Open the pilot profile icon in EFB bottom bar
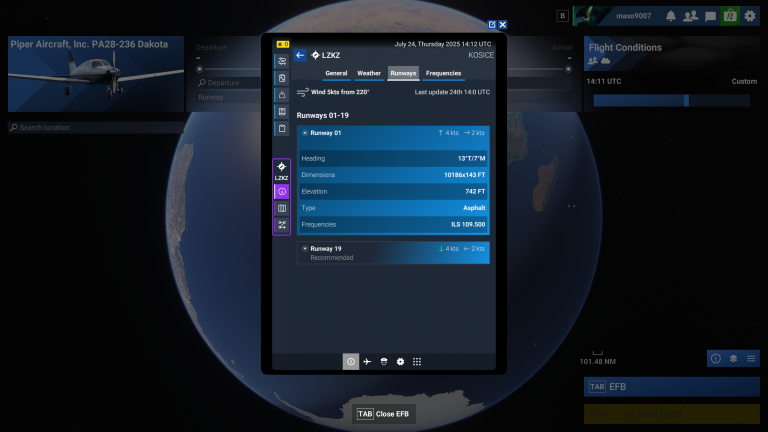768x432 pixels. click(384, 361)
